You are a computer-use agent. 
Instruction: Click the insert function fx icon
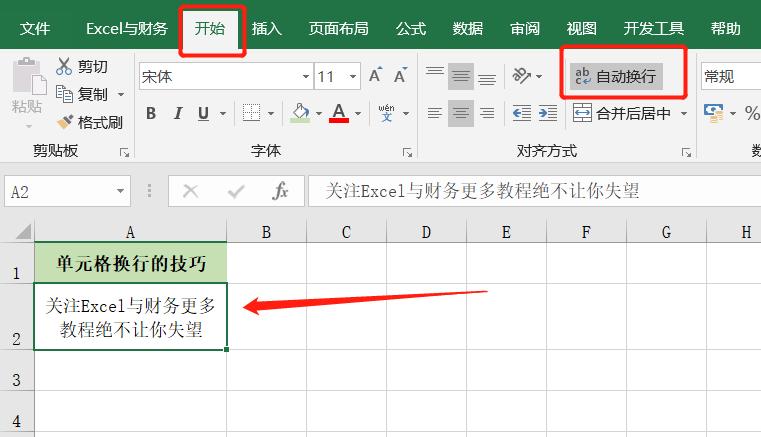click(x=281, y=191)
